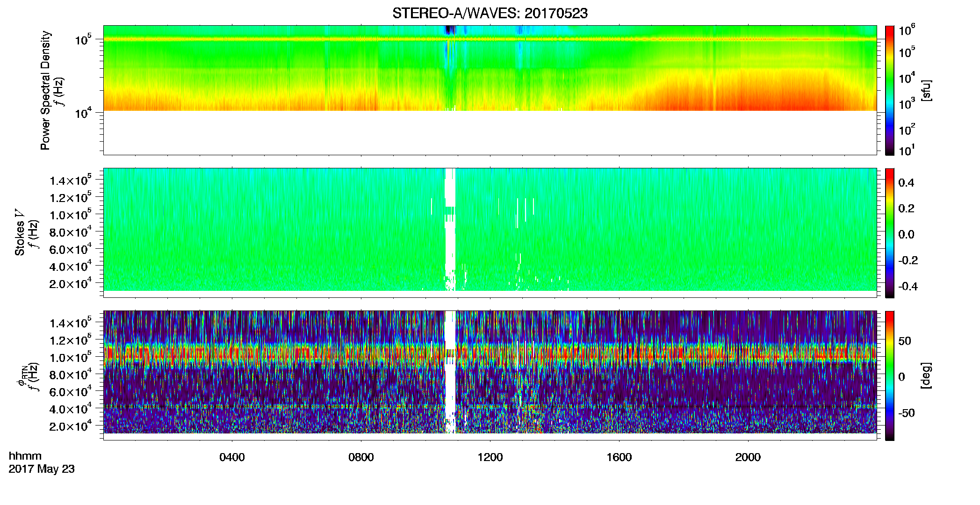Select the 2017 May 23 date label
The image size is (980, 505).
coord(42,469)
